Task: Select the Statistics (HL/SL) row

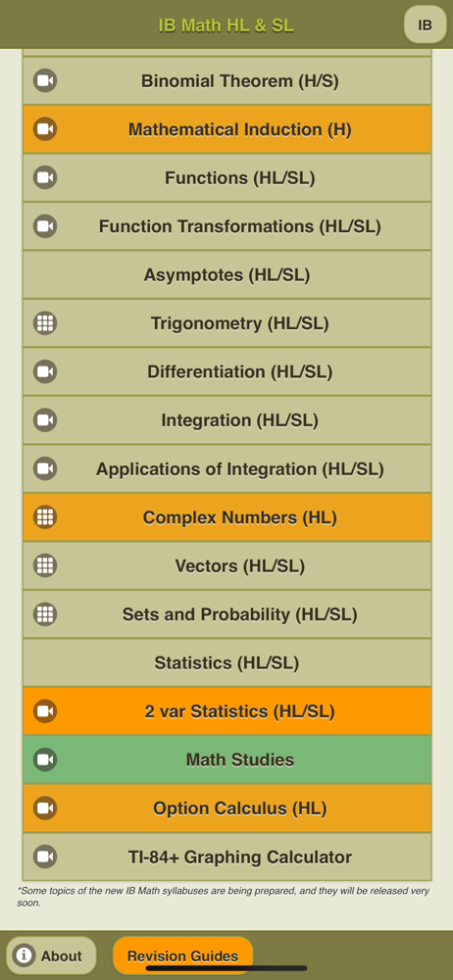Action: coord(227,662)
